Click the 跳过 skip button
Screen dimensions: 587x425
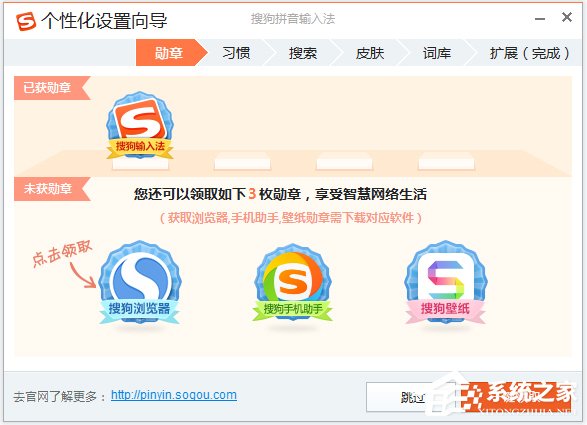click(412, 397)
